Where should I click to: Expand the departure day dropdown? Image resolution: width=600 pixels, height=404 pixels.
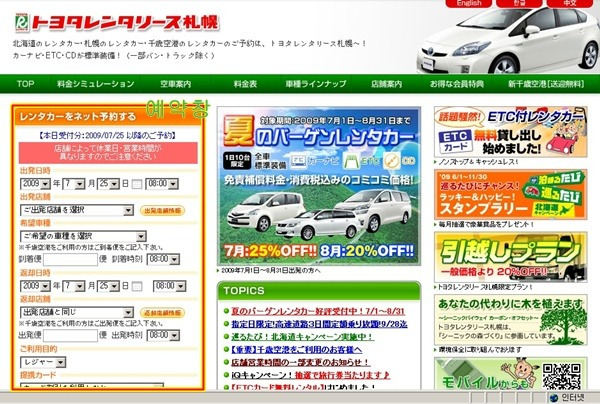[108, 184]
